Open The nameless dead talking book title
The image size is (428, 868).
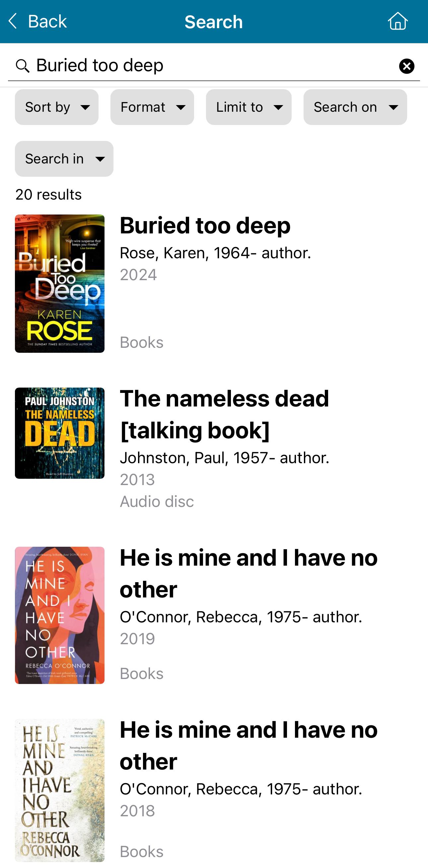click(224, 414)
